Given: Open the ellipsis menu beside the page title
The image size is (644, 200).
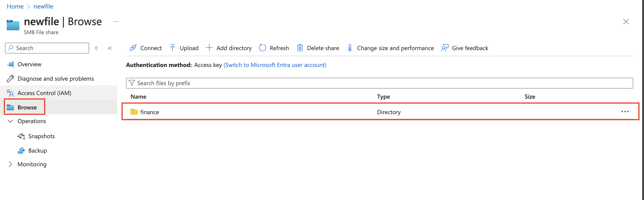Looking at the screenshot, I should click(x=116, y=22).
